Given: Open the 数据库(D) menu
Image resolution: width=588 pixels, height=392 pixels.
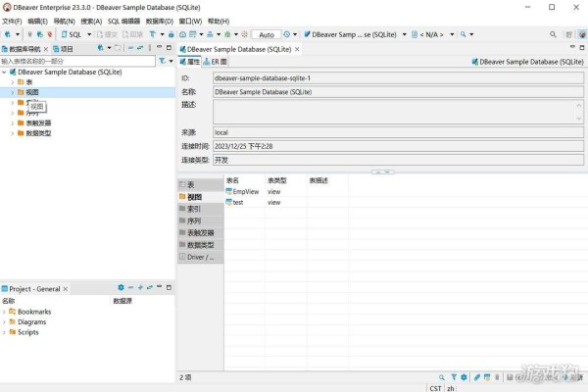Looking at the screenshot, I should (160, 22).
